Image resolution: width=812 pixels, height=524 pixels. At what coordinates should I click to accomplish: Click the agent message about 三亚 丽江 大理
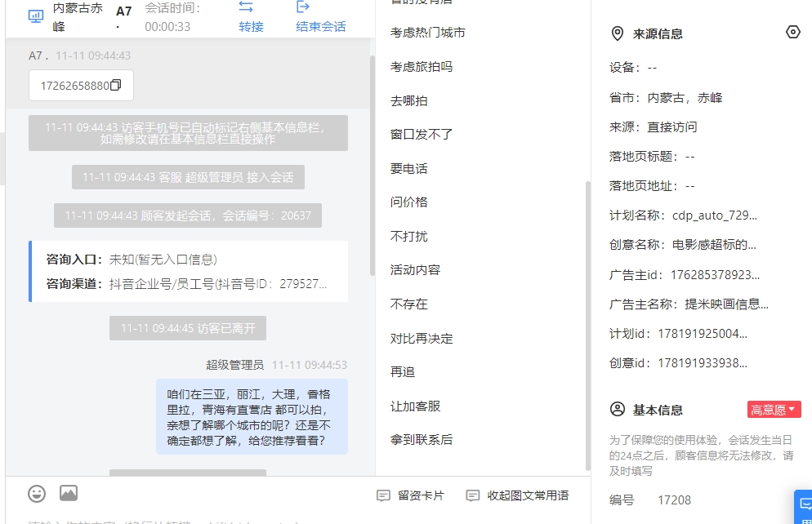pos(252,417)
